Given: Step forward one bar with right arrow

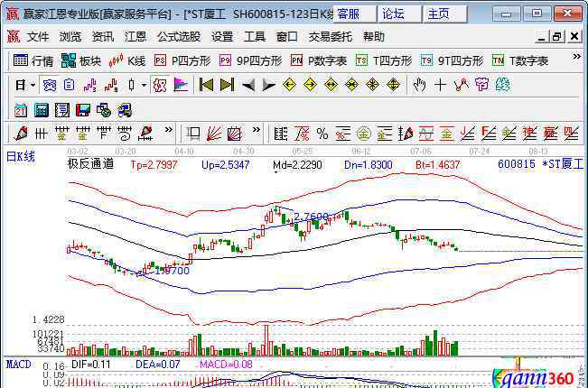Looking at the screenshot, I should pos(268,86).
